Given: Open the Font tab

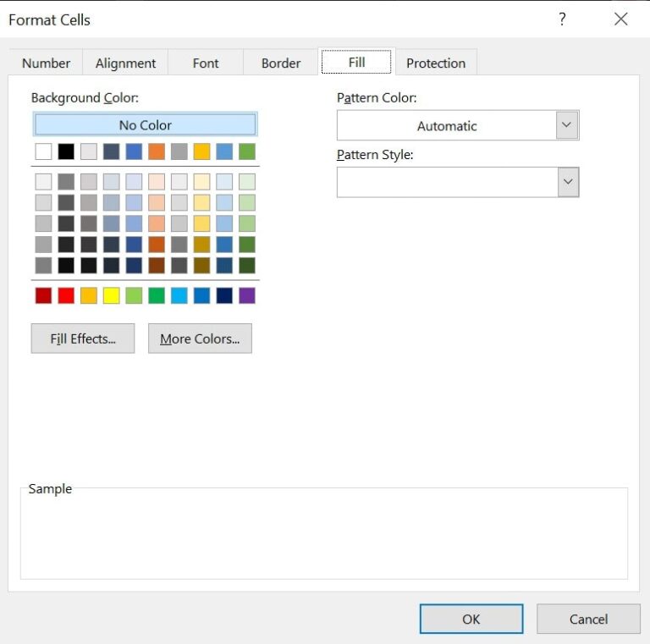Looking at the screenshot, I should [206, 63].
